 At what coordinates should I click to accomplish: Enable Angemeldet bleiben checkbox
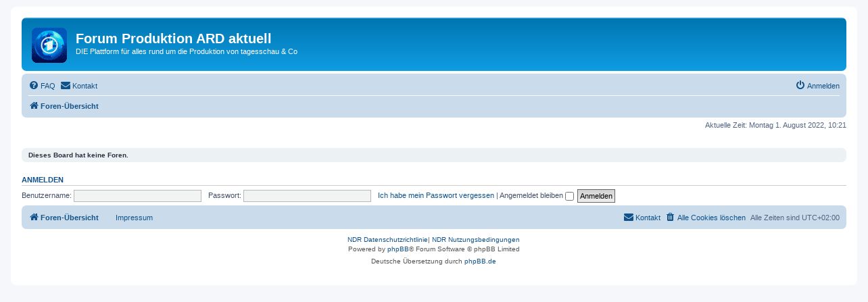[569, 196]
